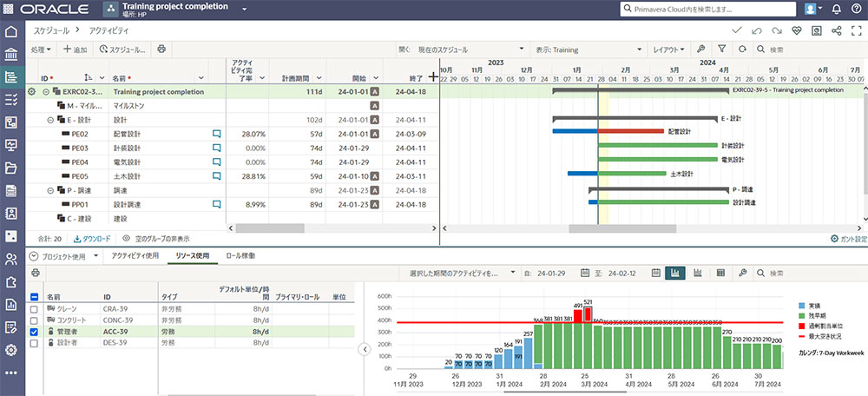Screen dimensions: 868x396
Task: Switch to the ロール稼働 tab
Action: pos(240,256)
